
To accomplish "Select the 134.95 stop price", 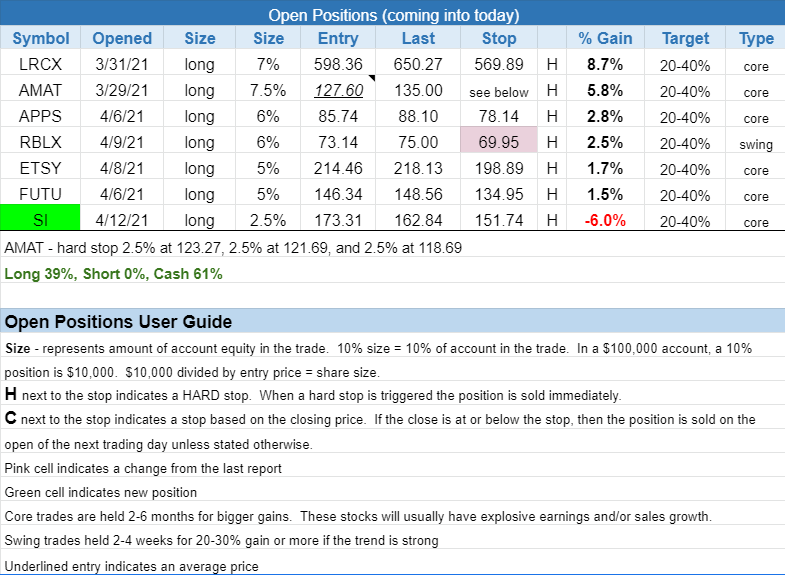I will coord(499,194).
